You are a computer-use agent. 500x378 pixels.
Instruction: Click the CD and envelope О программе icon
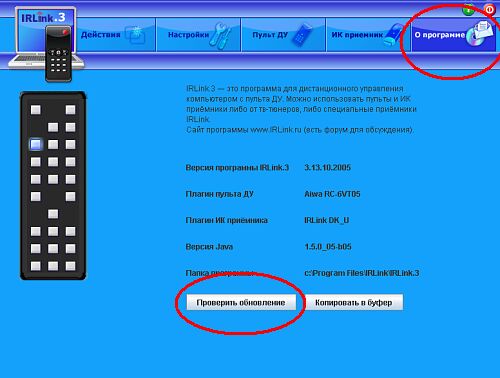[x=479, y=33]
